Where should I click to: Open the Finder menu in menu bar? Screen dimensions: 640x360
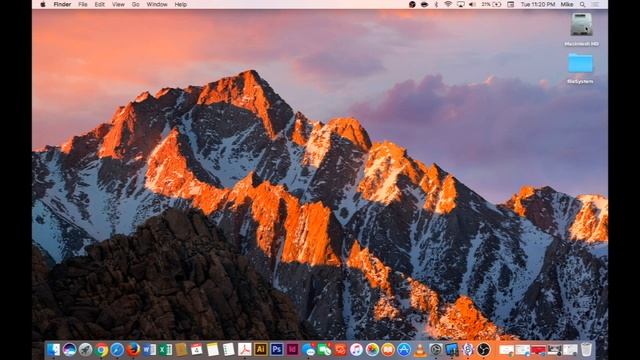pyautogui.click(x=62, y=4)
